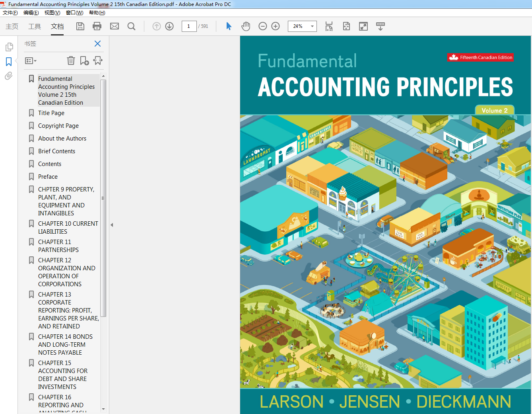This screenshot has height=414, width=532.
Task: Switch to the 文档 tab
Action: coord(57,26)
